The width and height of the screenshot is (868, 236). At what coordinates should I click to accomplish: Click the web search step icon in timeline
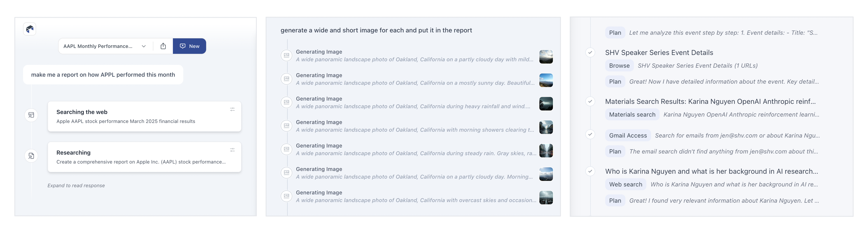pyautogui.click(x=31, y=115)
